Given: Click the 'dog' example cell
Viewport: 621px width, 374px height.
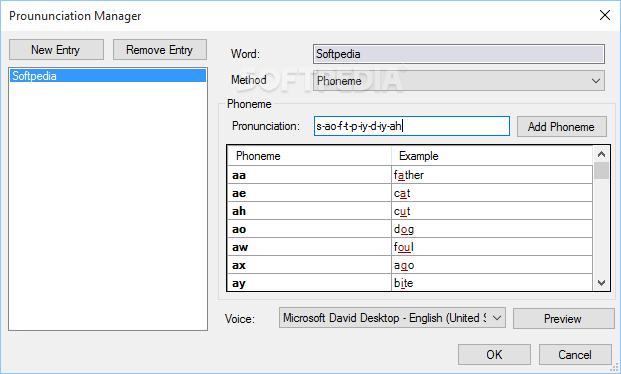Looking at the screenshot, I should click(x=492, y=229).
